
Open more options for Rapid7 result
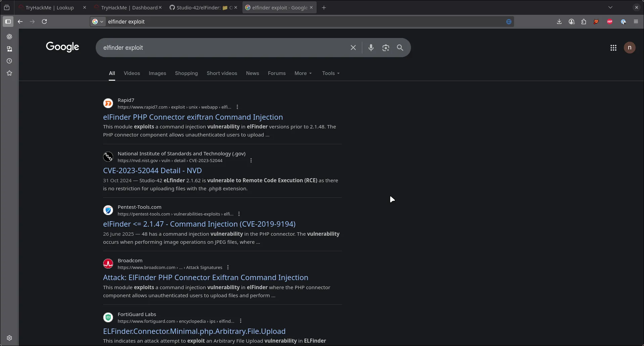click(x=237, y=107)
